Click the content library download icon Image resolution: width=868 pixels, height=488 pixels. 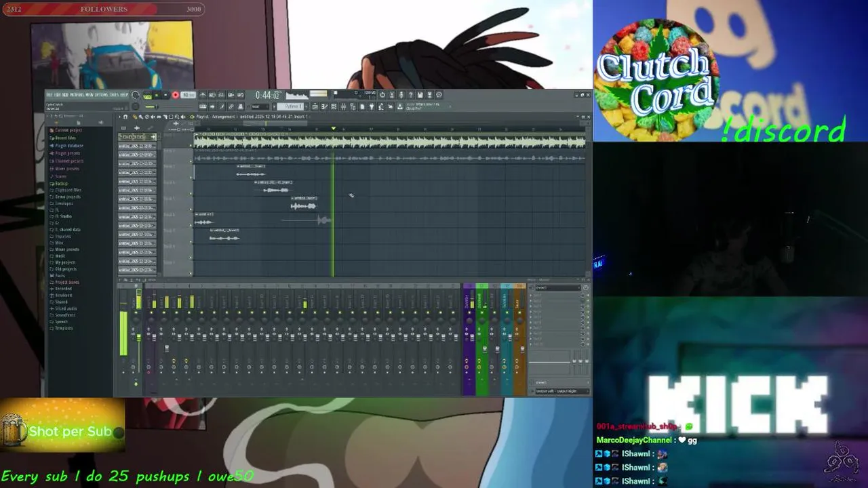click(400, 106)
